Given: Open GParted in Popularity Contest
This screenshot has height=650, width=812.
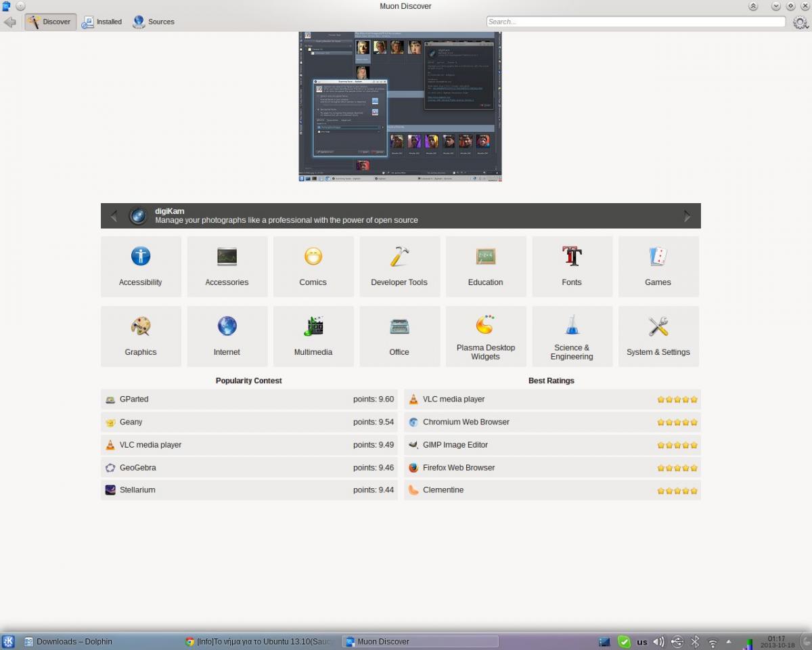Looking at the screenshot, I should (249, 399).
